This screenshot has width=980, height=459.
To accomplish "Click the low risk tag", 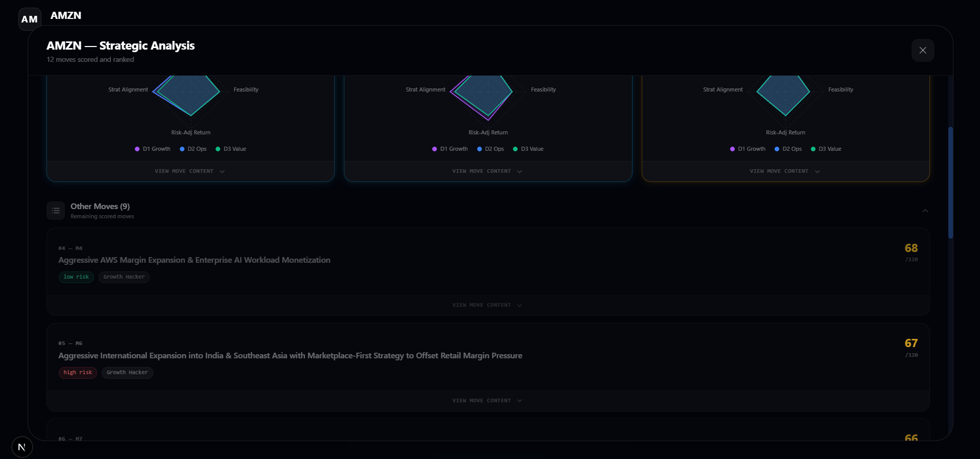I will 76,277.
